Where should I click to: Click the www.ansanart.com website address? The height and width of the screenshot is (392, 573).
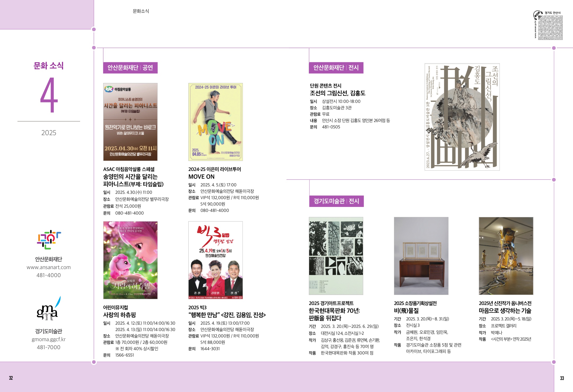coord(49,267)
